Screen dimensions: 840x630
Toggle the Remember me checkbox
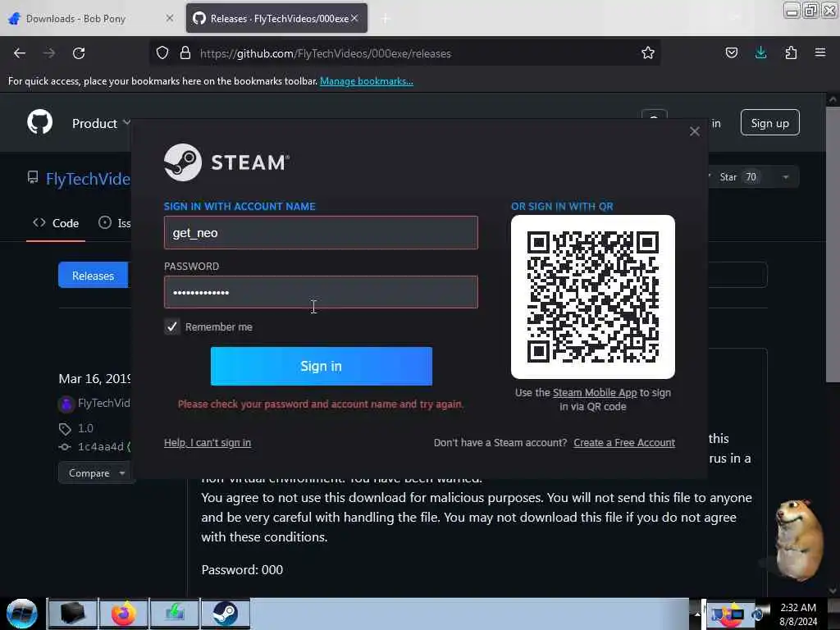(x=172, y=326)
